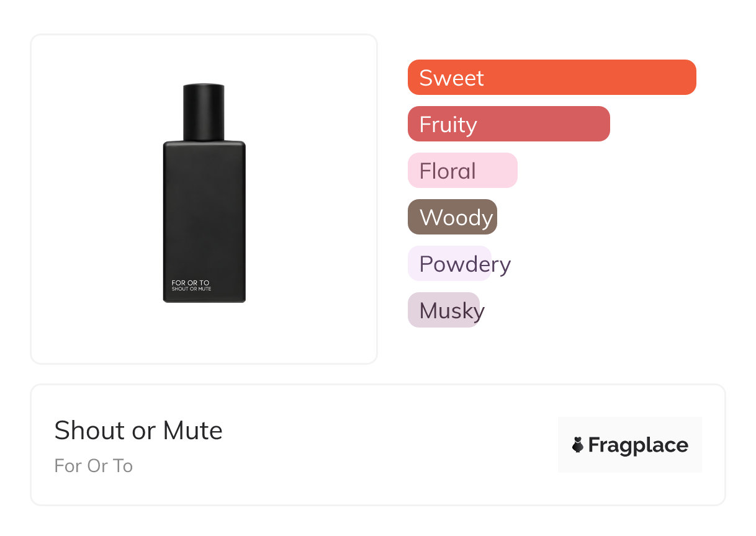Image resolution: width=756 pixels, height=536 pixels.
Task: Click the word Woody in the accord list
Action: 456,217
